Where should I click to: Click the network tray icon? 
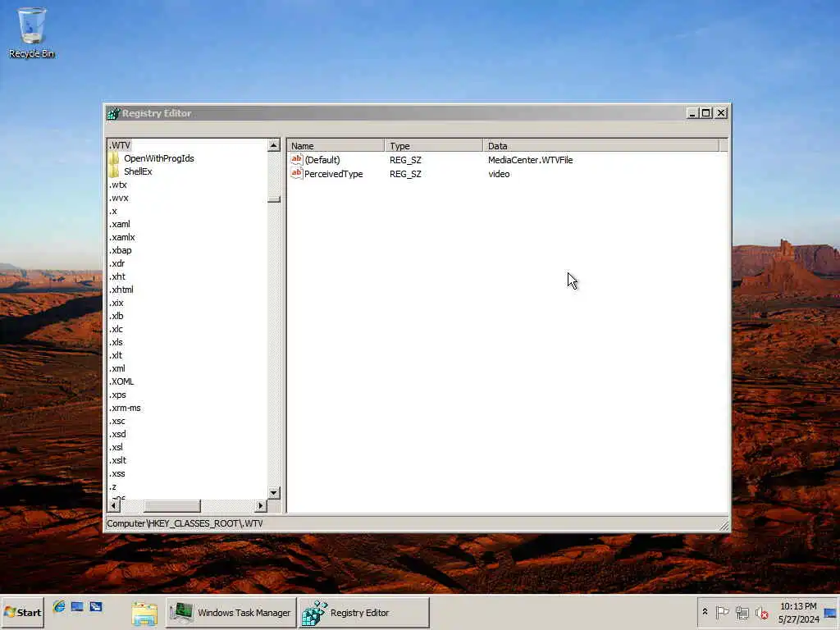[x=742, y=612]
